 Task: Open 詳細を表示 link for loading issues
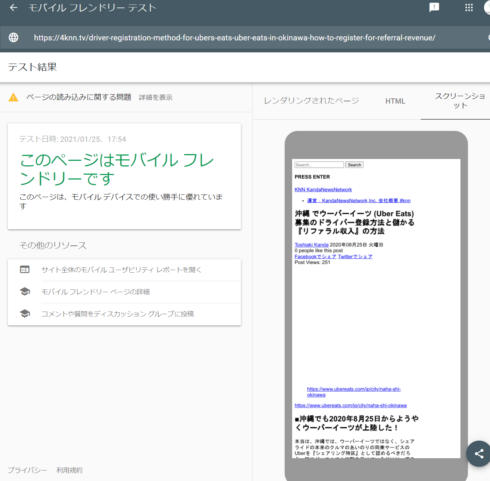156,97
